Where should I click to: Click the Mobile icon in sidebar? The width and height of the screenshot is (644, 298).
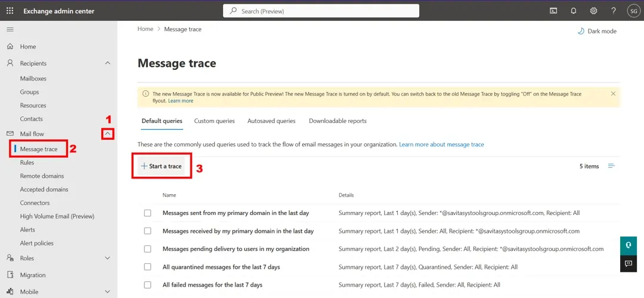click(x=10, y=292)
